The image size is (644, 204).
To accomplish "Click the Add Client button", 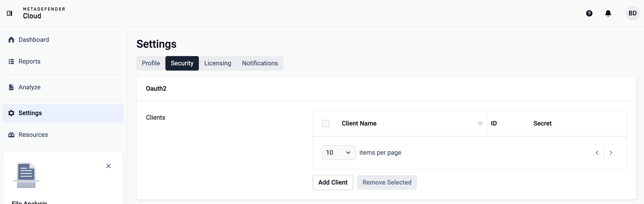I will pos(332,182).
